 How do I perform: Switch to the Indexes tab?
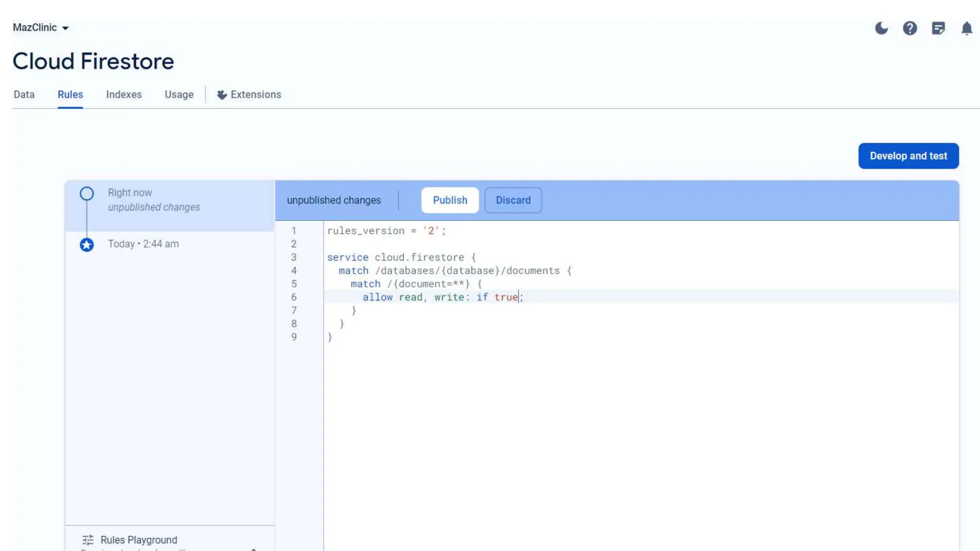click(124, 95)
